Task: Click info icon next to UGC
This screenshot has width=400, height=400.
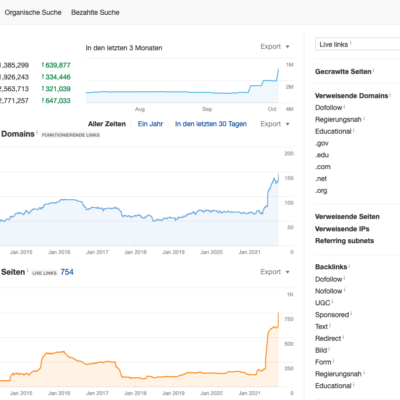Action: (x=332, y=302)
